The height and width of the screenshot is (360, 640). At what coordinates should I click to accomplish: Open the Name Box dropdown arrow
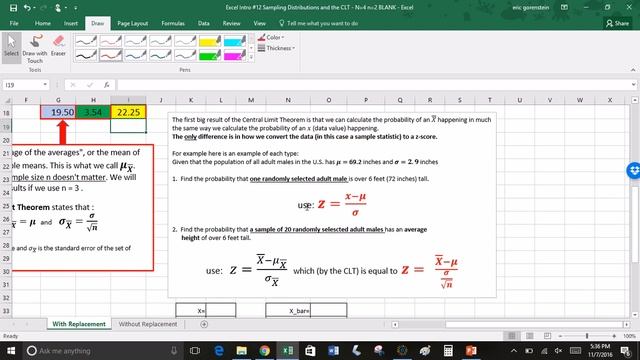[45, 85]
